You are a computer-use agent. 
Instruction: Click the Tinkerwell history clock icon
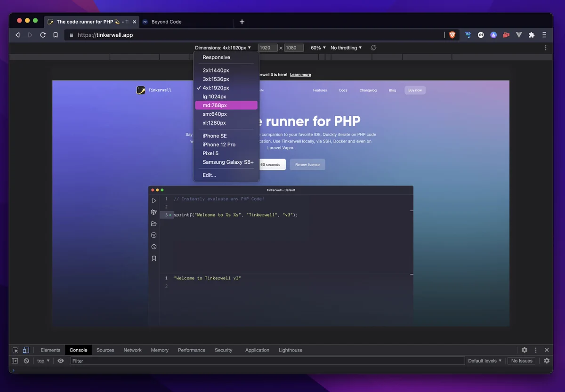(154, 247)
